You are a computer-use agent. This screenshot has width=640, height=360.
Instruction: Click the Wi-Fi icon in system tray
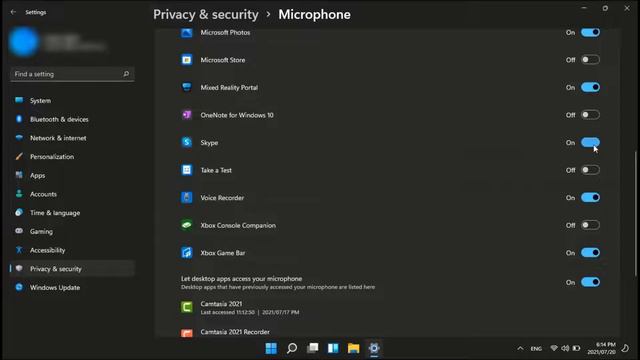click(x=553, y=348)
